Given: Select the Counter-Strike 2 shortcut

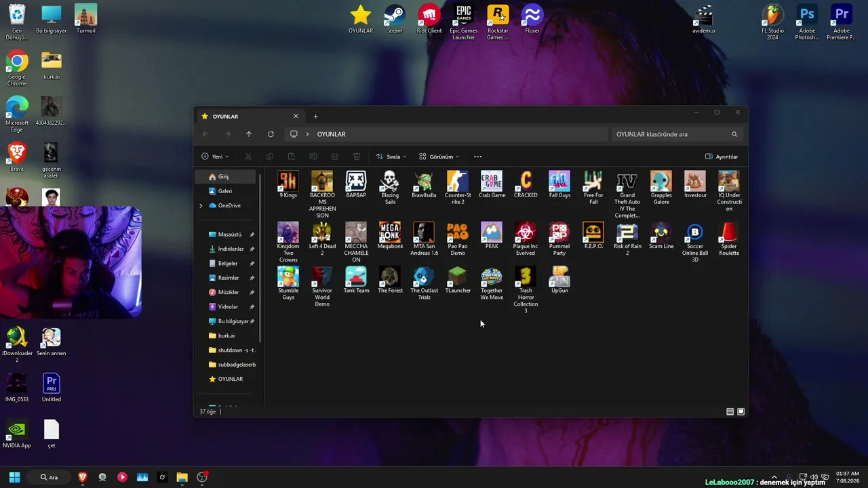Looking at the screenshot, I should (458, 188).
